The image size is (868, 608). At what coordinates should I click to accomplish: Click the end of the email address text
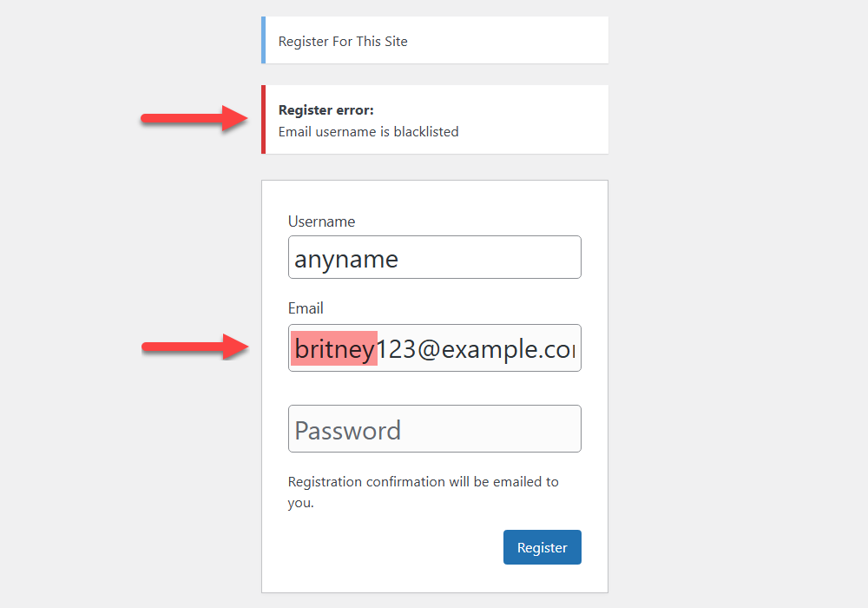[573, 347]
